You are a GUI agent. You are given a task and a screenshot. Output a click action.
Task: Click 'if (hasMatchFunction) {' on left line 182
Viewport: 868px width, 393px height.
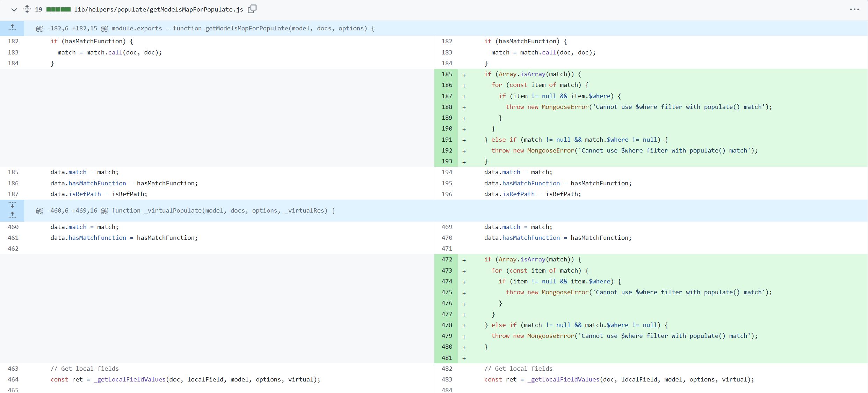pos(92,41)
